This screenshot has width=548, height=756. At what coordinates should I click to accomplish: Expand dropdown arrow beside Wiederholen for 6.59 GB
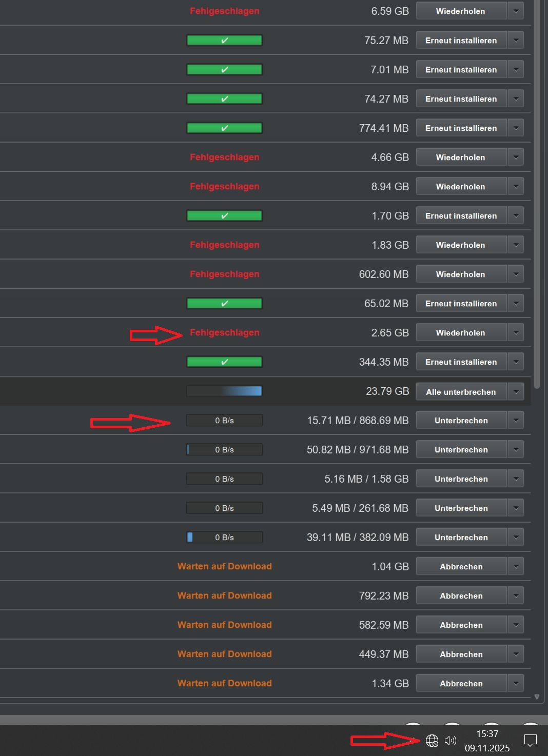click(x=516, y=11)
